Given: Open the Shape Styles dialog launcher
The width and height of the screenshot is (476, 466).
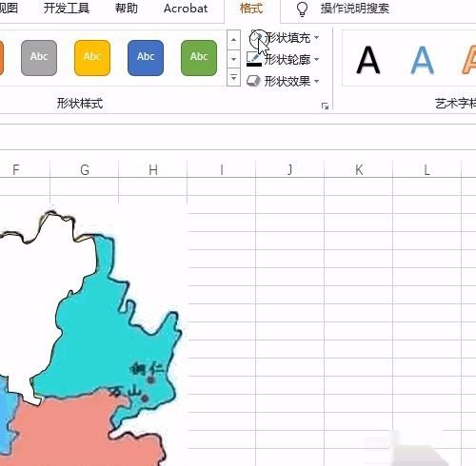Looking at the screenshot, I should (x=325, y=107).
